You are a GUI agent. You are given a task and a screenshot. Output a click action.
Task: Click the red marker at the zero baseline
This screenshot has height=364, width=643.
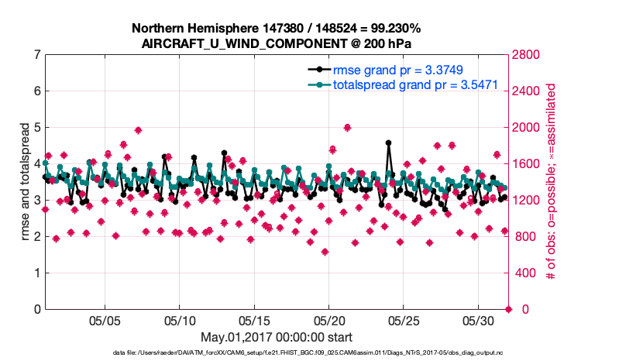(x=509, y=309)
